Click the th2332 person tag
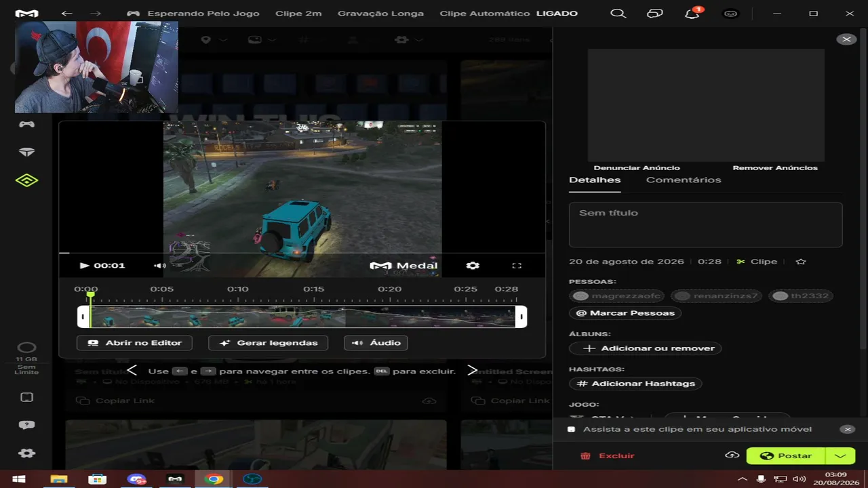This screenshot has width=868, height=488. tap(802, 296)
